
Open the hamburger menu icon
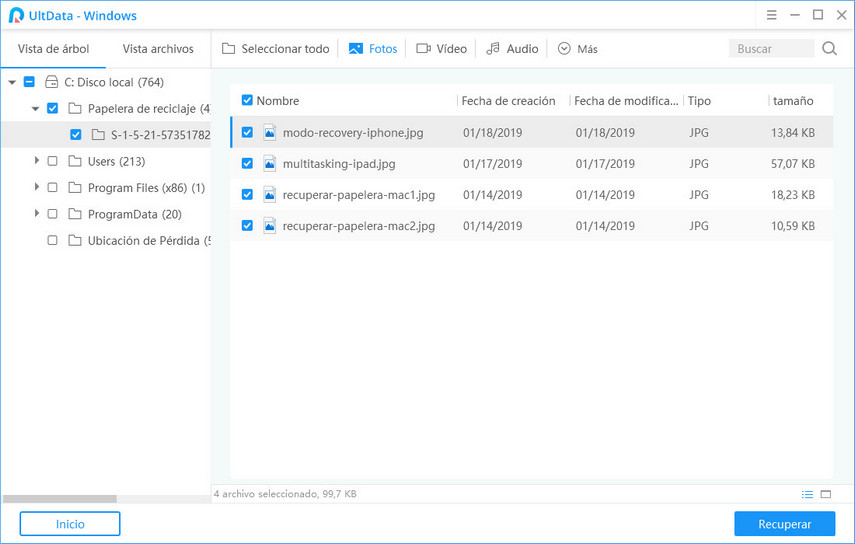click(x=771, y=15)
